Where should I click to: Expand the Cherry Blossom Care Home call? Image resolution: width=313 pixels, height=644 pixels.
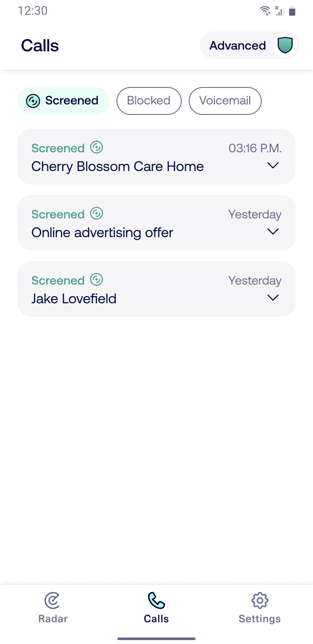point(273,166)
